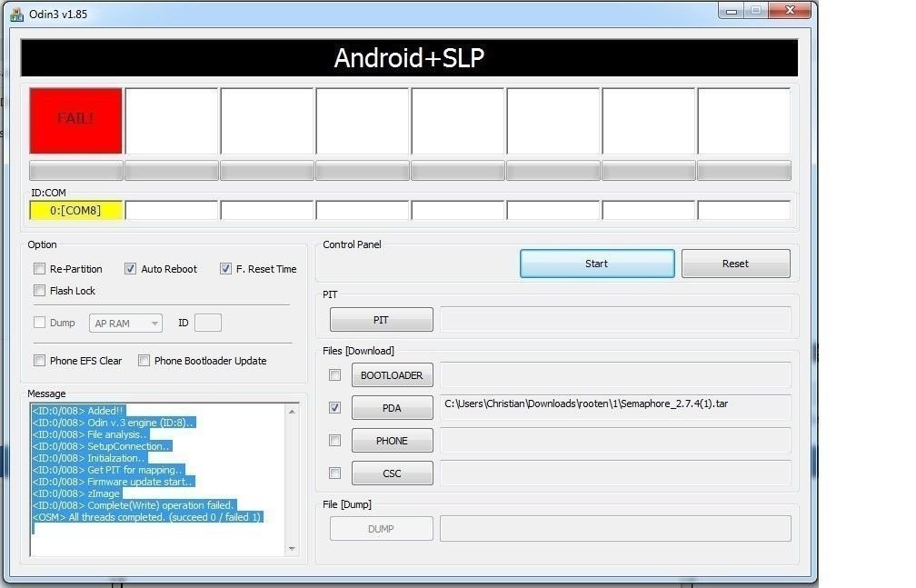Tick the checkbox beside PHONE

tap(334, 441)
